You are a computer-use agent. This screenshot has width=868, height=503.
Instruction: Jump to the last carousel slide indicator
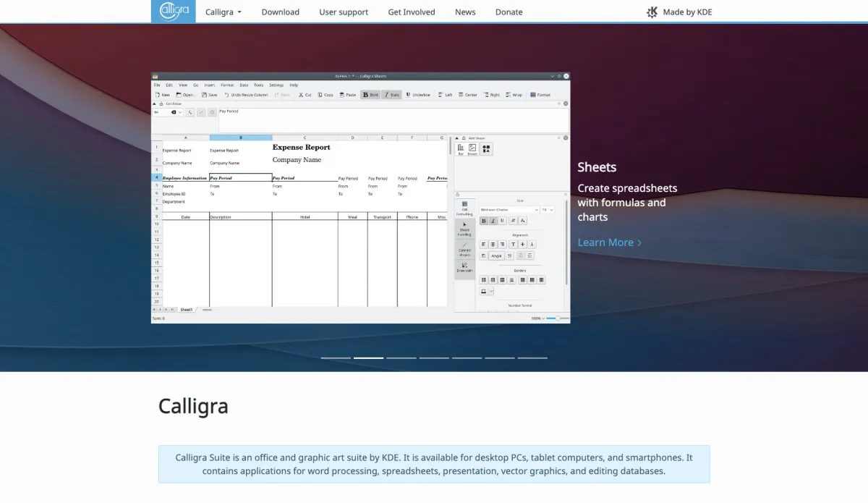tap(532, 358)
